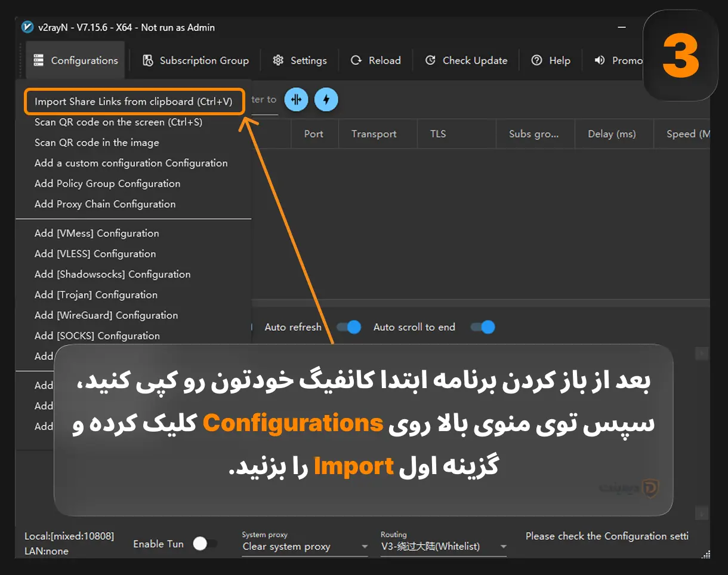Click the LAN:none status text
Screen dimensions: 728x575
coord(47,551)
